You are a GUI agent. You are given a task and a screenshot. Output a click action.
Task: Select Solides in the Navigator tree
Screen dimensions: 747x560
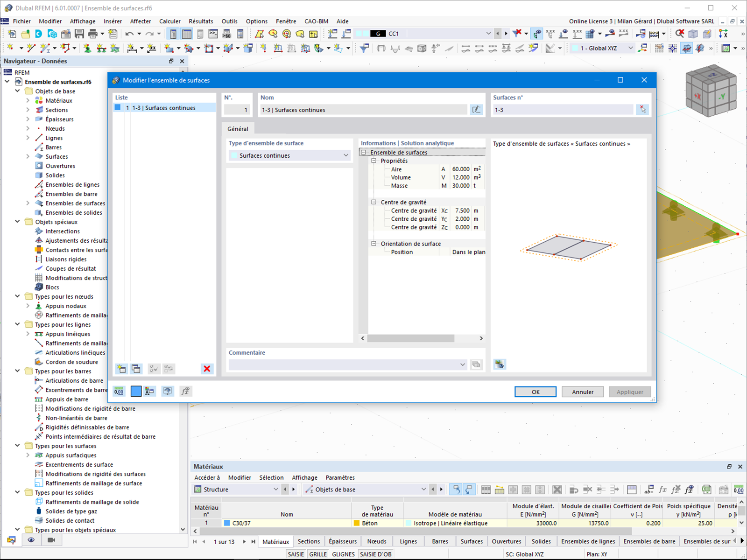click(55, 175)
